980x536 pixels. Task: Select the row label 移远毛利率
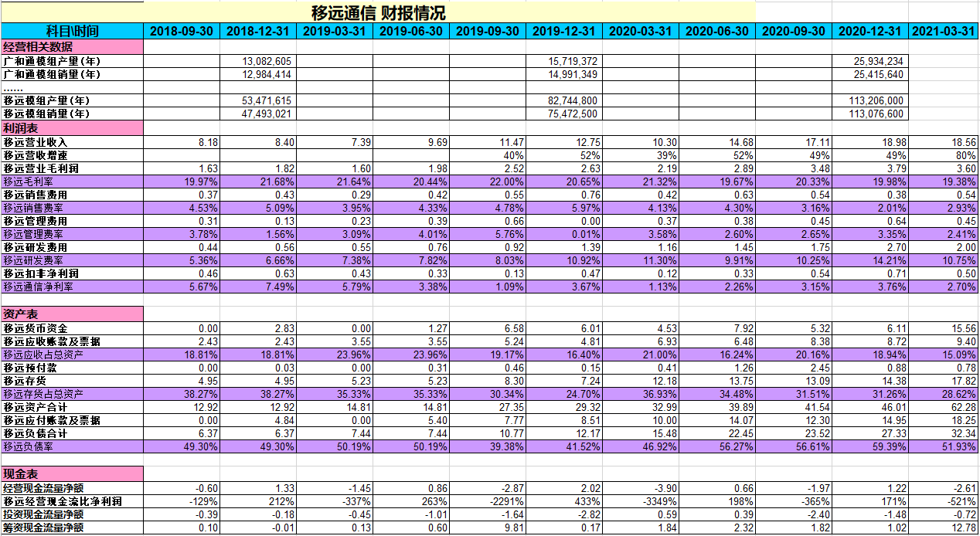tap(72, 181)
